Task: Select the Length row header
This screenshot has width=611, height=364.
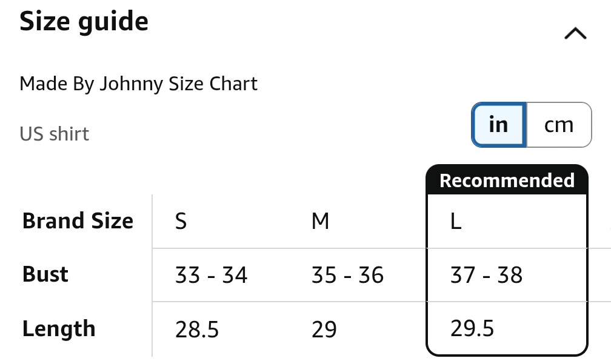Action: point(59,329)
